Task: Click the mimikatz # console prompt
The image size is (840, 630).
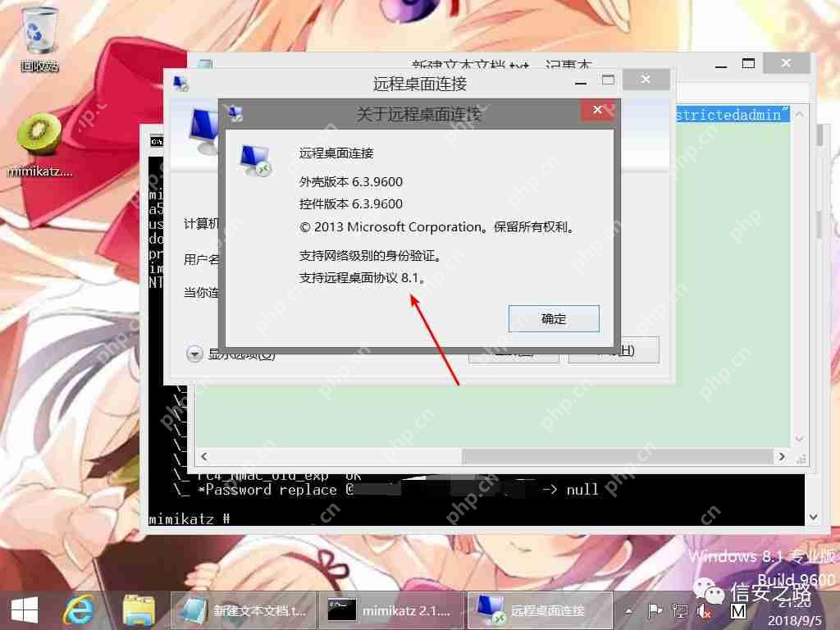Action: [189, 518]
